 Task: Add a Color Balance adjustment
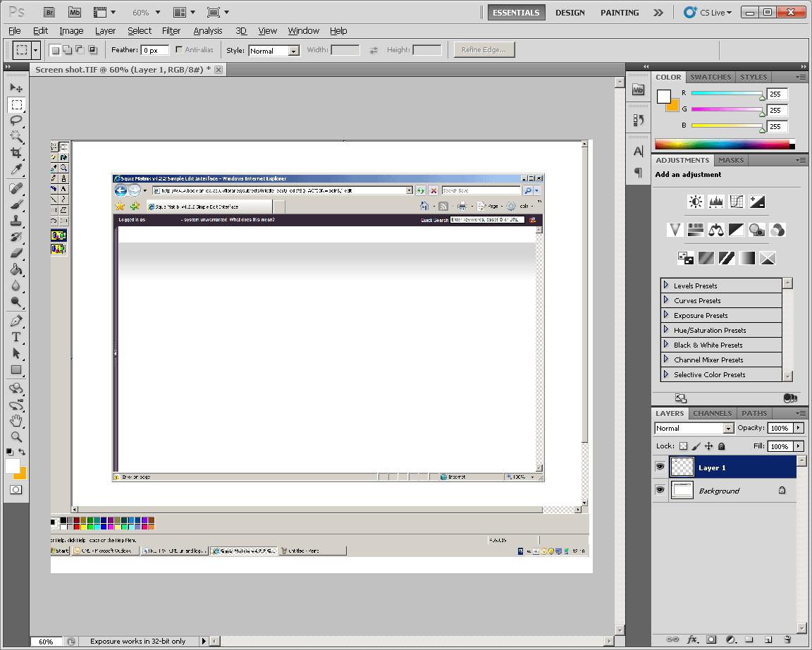tap(716, 230)
